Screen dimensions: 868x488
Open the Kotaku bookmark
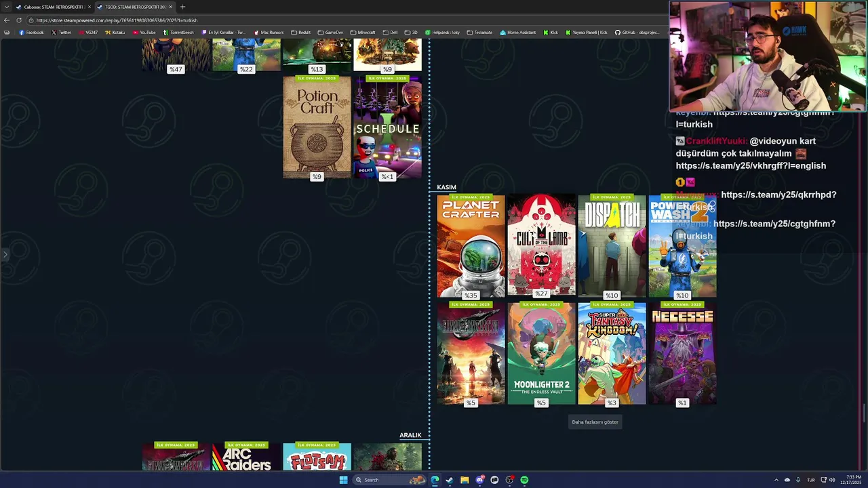[x=115, y=33]
